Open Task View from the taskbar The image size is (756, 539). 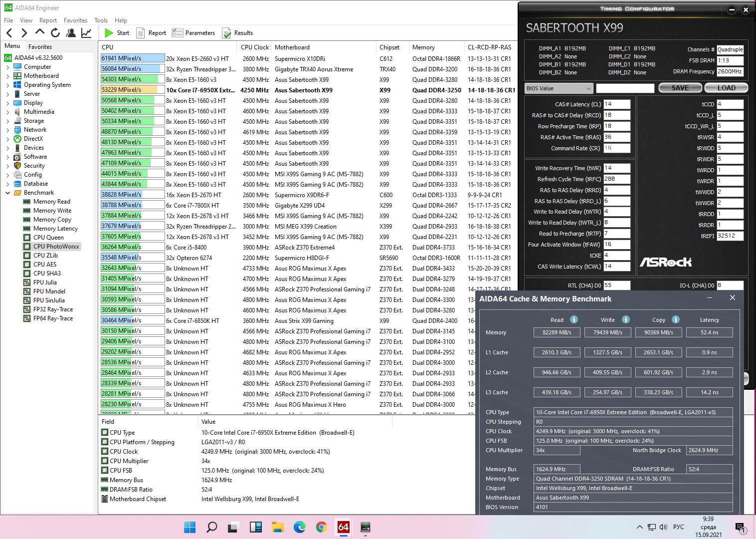[233, 527]
